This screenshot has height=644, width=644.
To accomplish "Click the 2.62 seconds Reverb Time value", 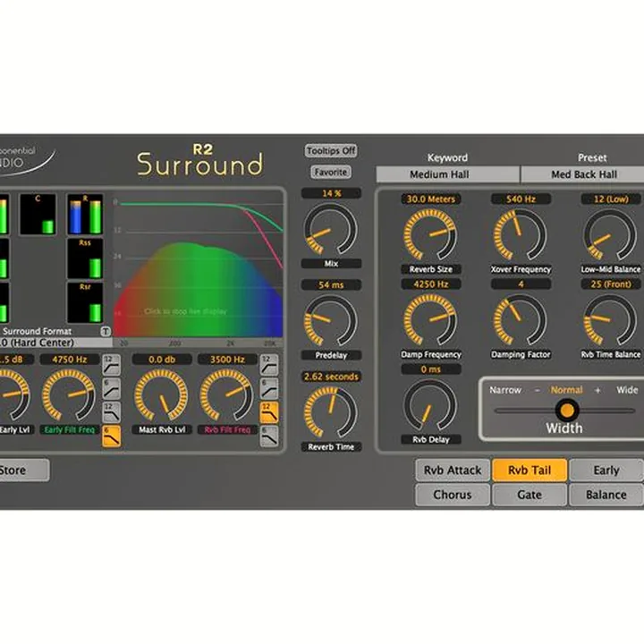I will (331, 377).
